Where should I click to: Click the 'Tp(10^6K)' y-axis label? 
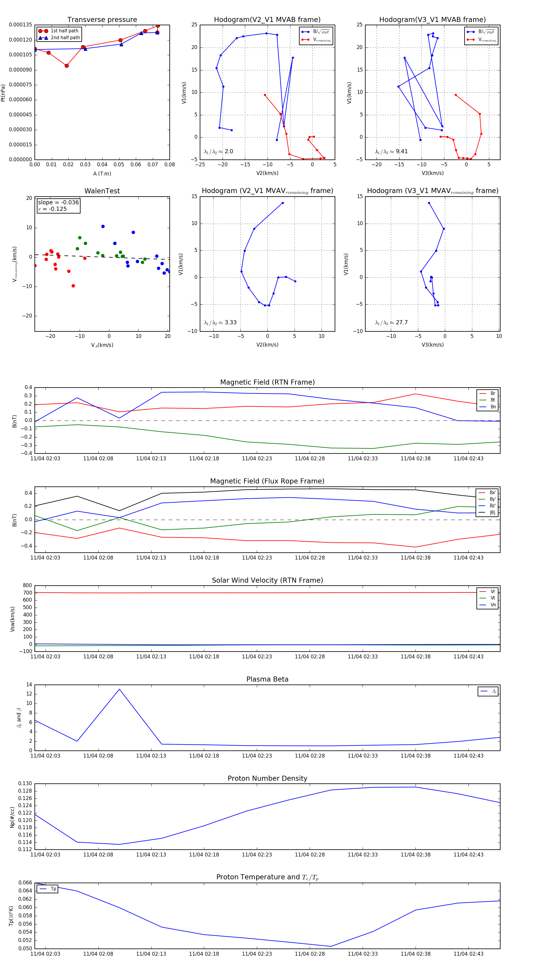click(x=11, y=916)
